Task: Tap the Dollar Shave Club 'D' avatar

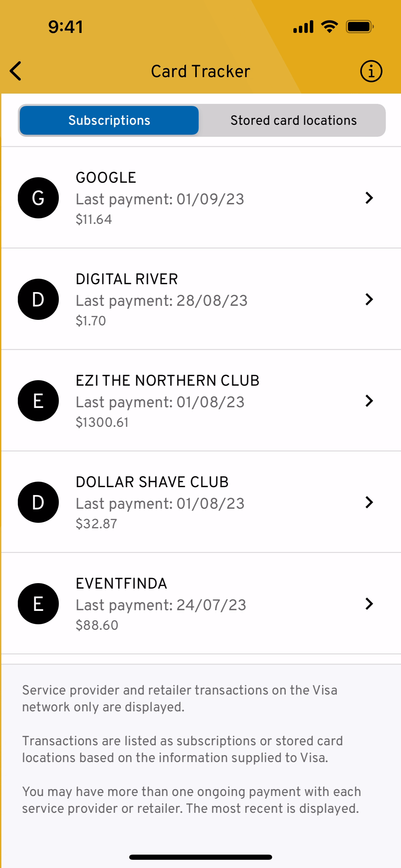Action: [38, 502]
